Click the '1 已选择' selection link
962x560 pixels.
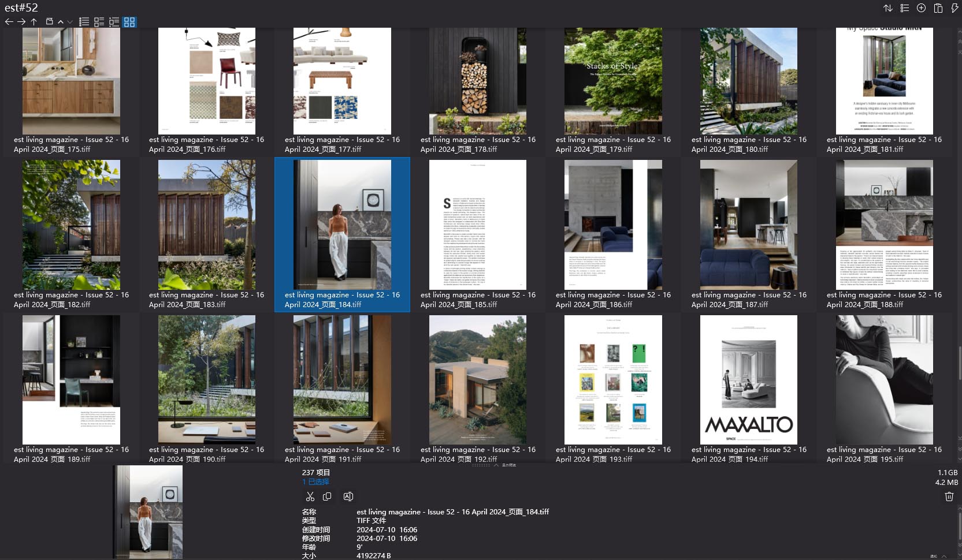[x=315, y=481]
